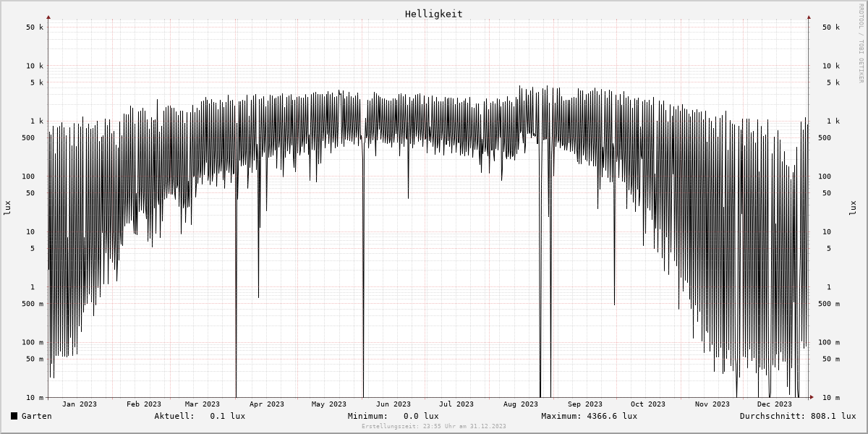The width and height of the screenshot is (868, 434).
Task: Click the Sep 2023 axis label
Action: point(585,404)
